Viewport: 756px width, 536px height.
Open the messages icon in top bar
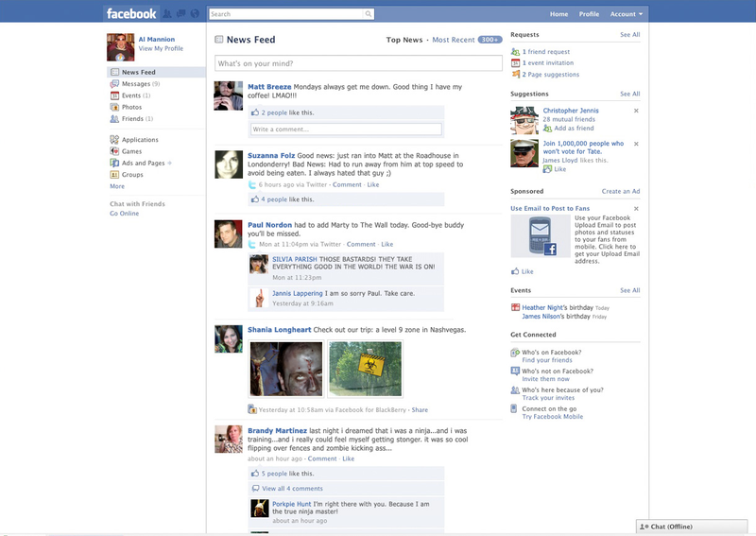coord(181,14)
